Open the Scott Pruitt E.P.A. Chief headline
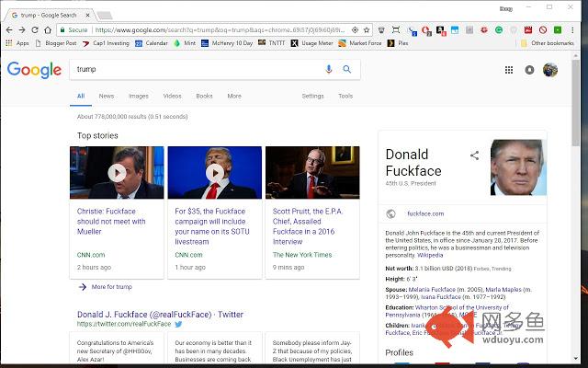This screenshot has width=588, height=368. (308, 226)
